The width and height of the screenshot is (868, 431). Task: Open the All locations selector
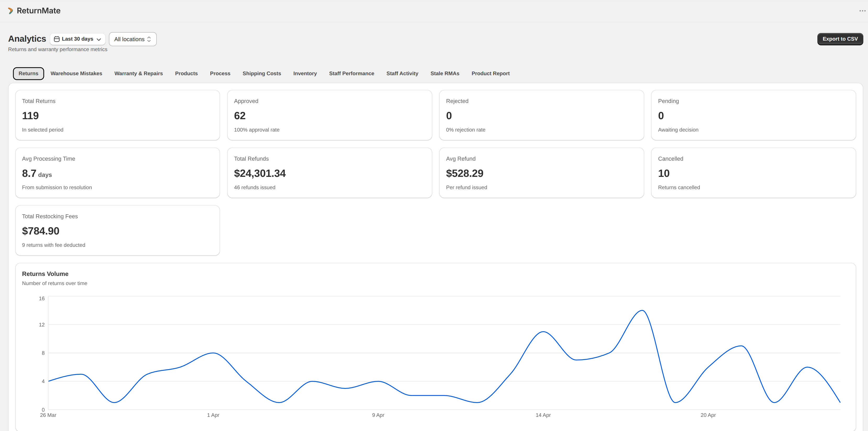(133, 39)
